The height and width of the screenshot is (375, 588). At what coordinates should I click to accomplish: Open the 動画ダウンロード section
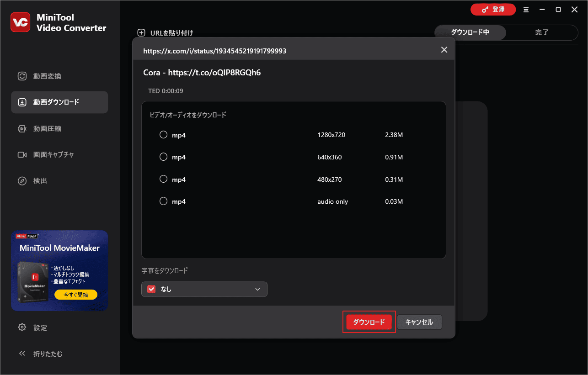(59, 102)
